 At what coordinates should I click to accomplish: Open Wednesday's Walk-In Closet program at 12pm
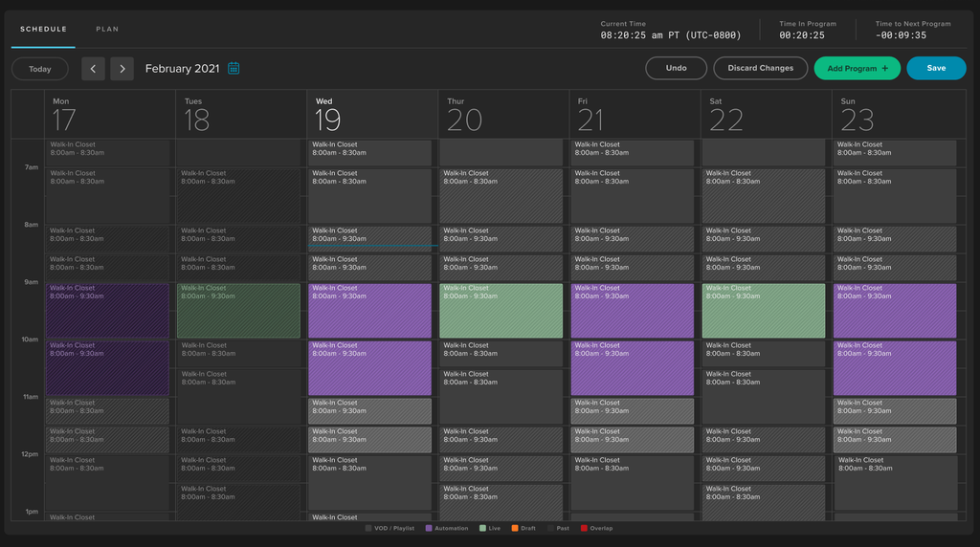coord(369,483)
